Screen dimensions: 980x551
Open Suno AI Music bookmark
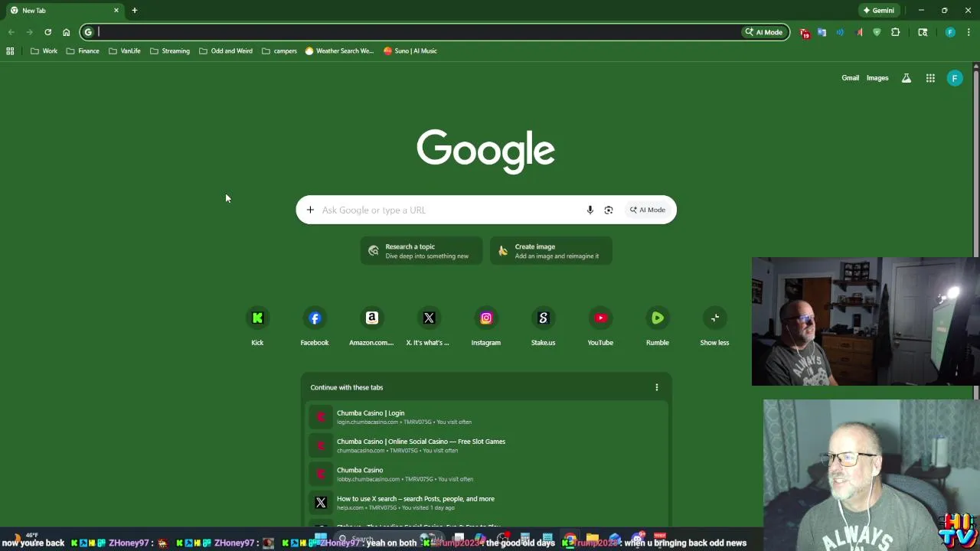point(410,51)
